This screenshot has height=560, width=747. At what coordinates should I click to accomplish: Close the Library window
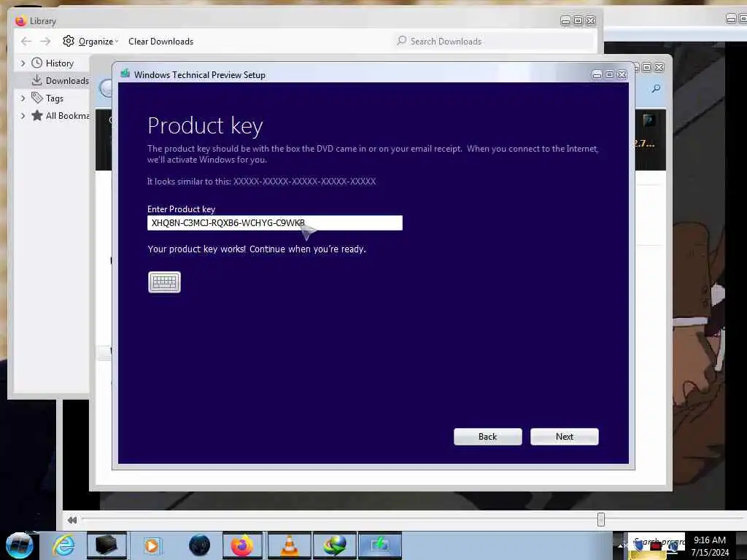click(591, 20)
